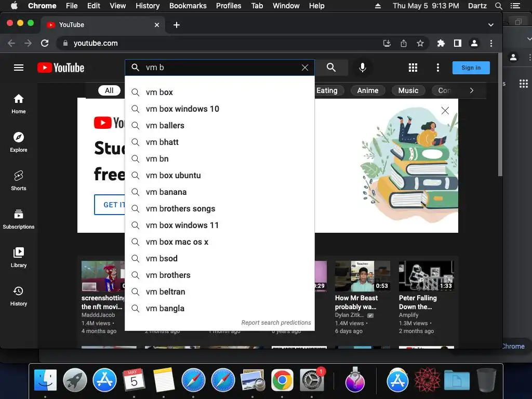Click the Sign in button
Screen dimensions: 532x399
coord(471,68)
